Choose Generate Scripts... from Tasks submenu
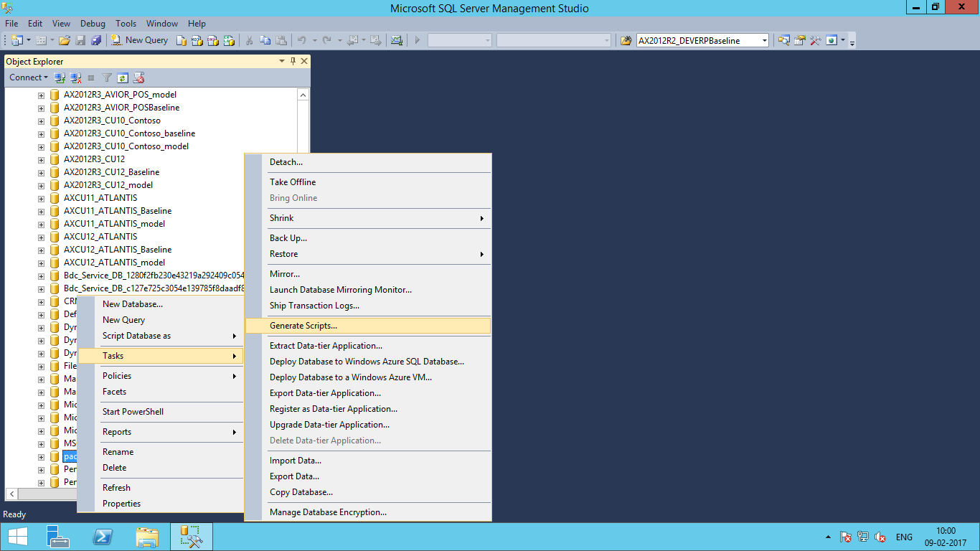Viewport: 980px width, 551px height. pyautogui.click(x=303, y=326)
